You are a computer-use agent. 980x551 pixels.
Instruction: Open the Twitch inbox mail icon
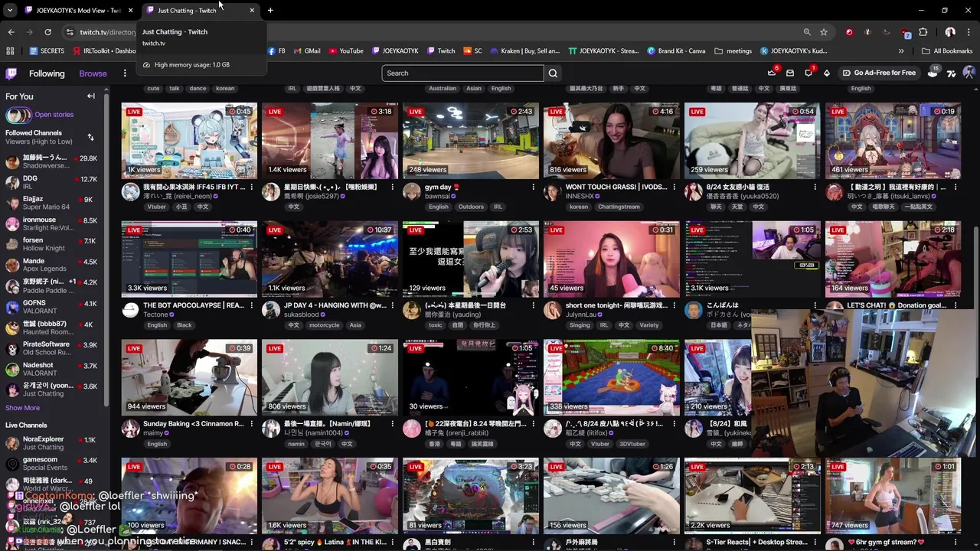[790, 73]
